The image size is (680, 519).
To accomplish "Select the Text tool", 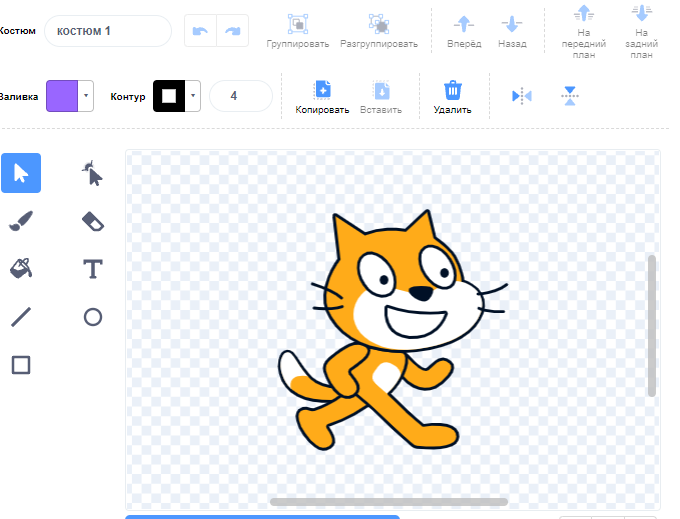I will [x=92, y=268].
